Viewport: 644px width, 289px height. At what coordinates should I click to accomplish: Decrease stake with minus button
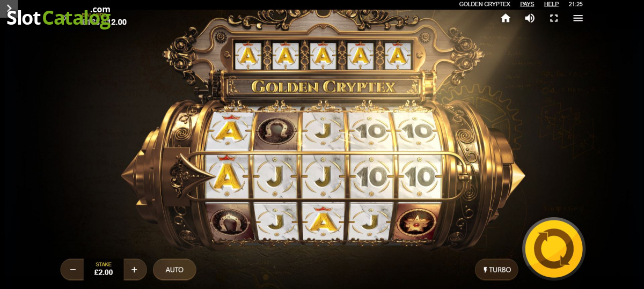coord(72,270)
